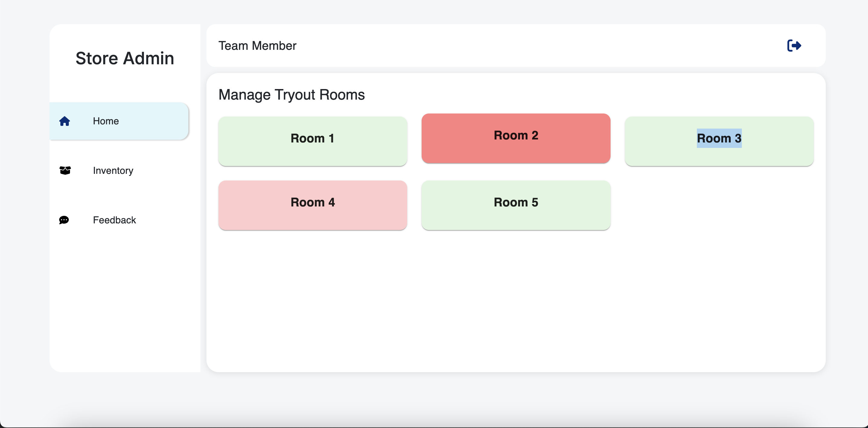This screenshot has height=428, width=868.
Task: Click the highlighted Room 3 text
Action: [x=719, y=138]
